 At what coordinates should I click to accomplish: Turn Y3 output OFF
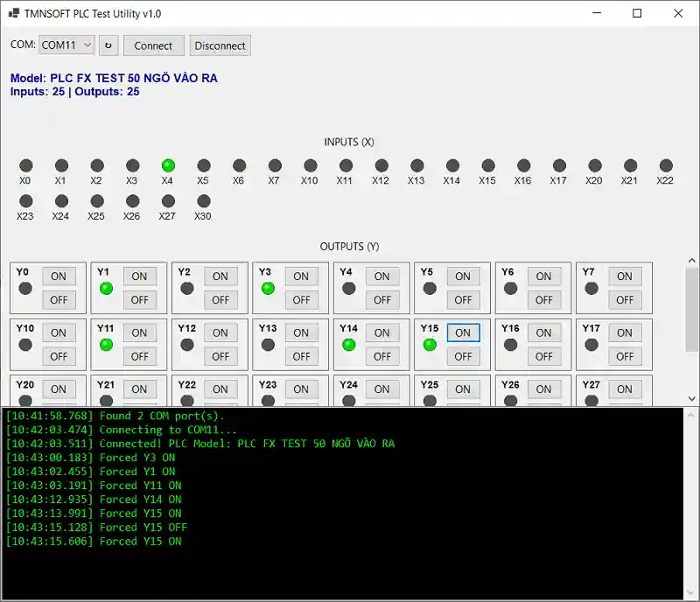click(301, 300)
